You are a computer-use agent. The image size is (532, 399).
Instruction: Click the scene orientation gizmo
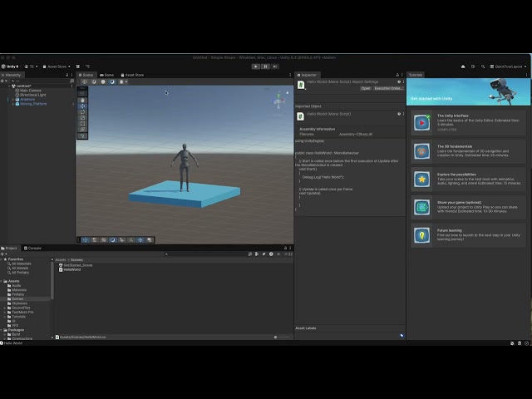coord(278,101)
